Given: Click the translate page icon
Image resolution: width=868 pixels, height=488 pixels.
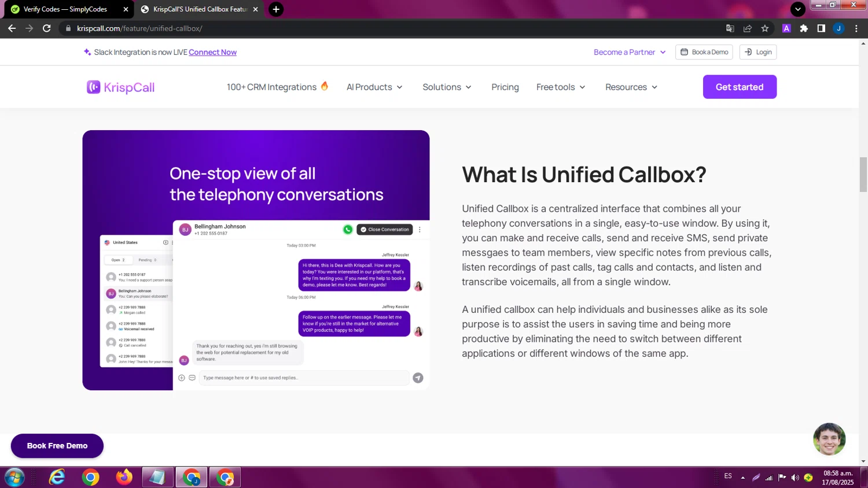Looking at the screenshot, I should pyautogui.click(x=730, y=28).
